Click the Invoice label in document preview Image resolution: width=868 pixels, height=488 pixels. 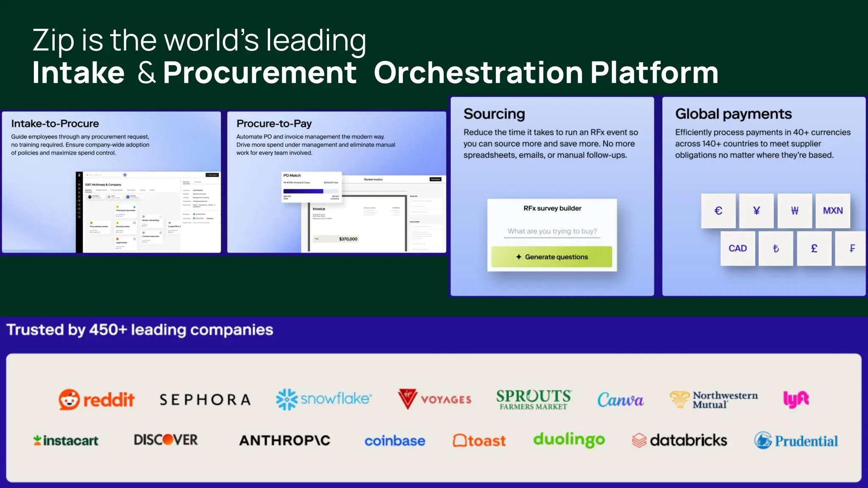pyautogui.click(x=319, y=209)
